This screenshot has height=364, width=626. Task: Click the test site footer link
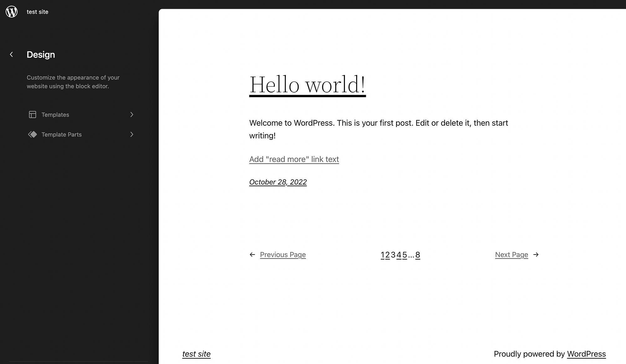pyautogui.click(x=196, y=354)
